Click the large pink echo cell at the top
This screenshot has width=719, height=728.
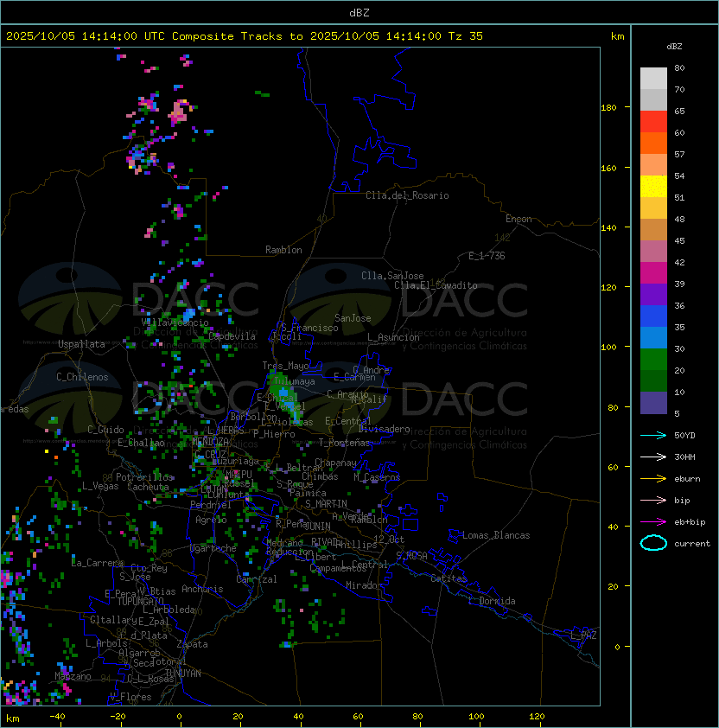click(x=179, y=112)
